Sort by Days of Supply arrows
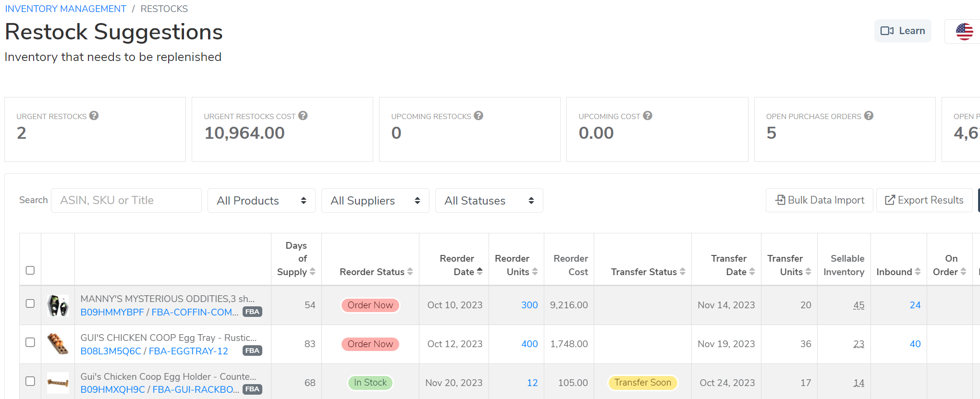 [313, 272]
